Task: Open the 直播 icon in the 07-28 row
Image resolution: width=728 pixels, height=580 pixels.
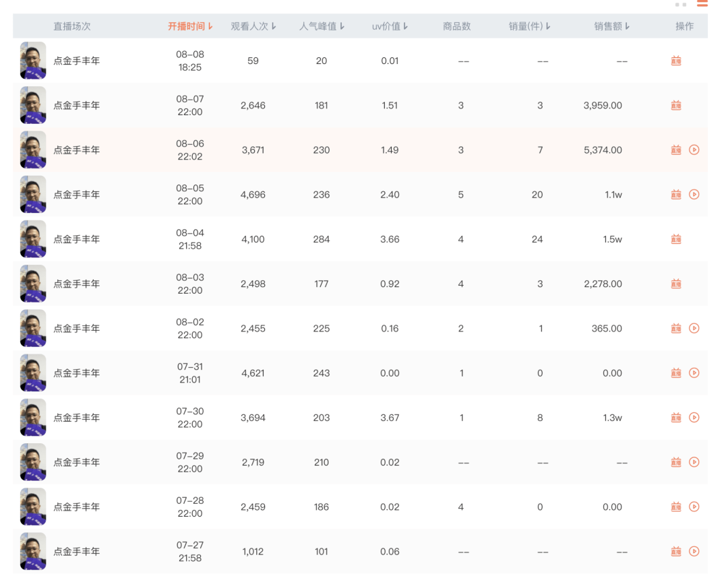Action: 675,507
